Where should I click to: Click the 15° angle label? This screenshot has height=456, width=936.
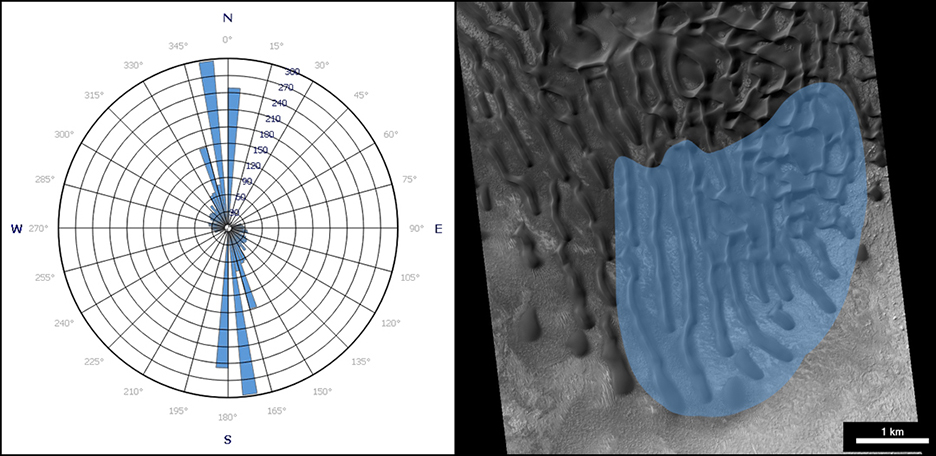click(276, 46)
